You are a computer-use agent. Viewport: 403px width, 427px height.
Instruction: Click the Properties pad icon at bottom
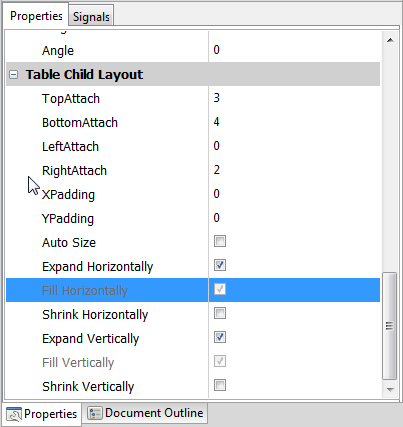(x=14, y=414)
